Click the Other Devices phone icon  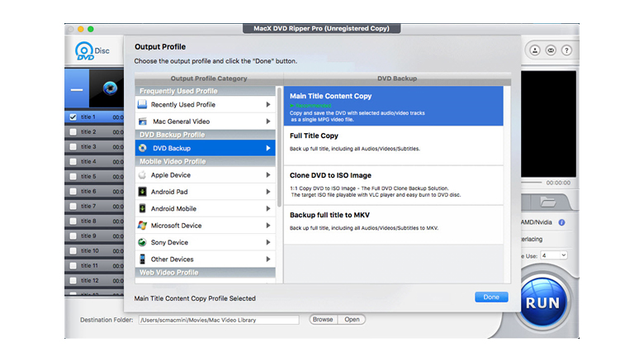pos(142,260)
